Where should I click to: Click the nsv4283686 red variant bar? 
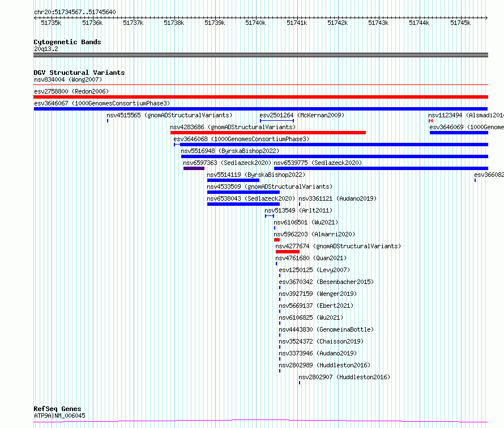pos(268,133)
